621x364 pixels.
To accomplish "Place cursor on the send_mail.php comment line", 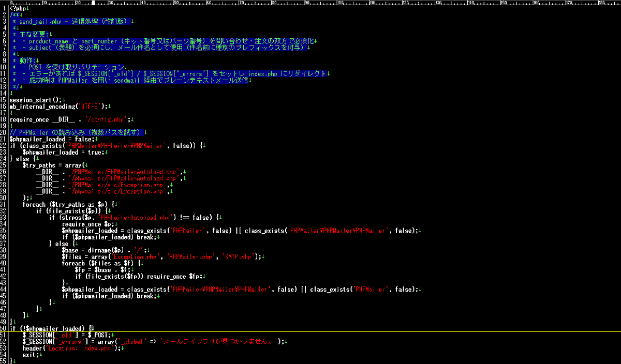I will (71, 22).
